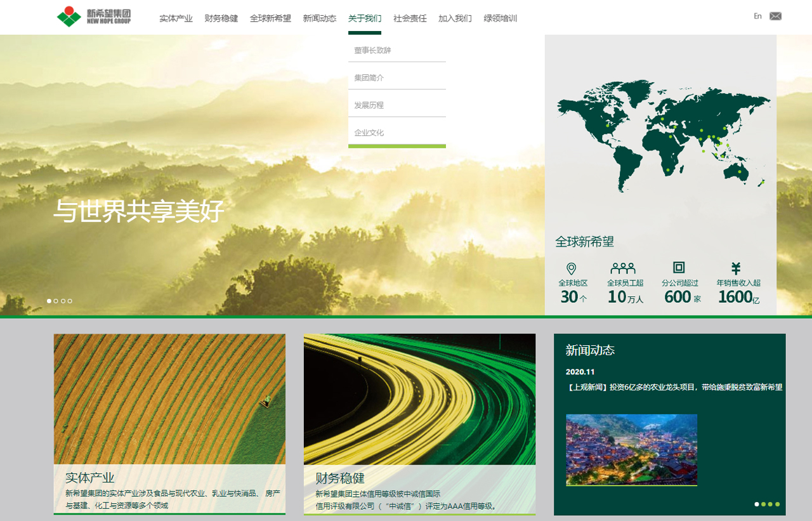Click the people icon above 全球员工超
This screenshot has height=521, width=812.
click(623, 268)
